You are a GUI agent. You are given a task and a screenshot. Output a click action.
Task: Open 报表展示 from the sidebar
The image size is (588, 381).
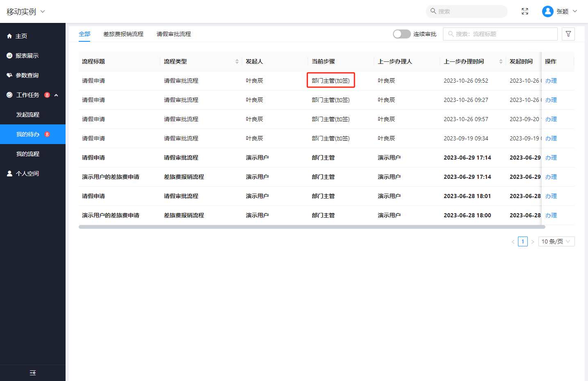(x=27, y=56)
